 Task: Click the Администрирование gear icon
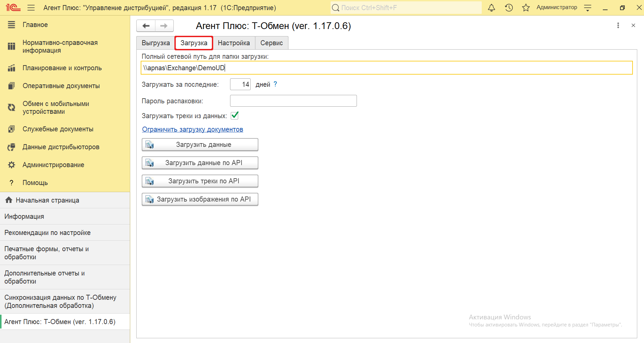[11, 165]
